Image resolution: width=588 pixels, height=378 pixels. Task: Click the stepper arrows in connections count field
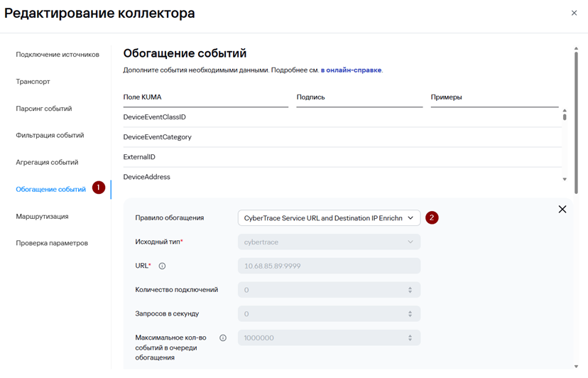pyautogui.click(x=410, y=290)
